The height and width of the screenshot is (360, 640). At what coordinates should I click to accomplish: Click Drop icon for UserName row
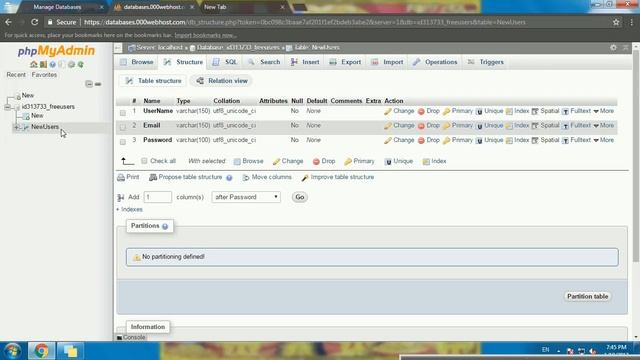421,111
